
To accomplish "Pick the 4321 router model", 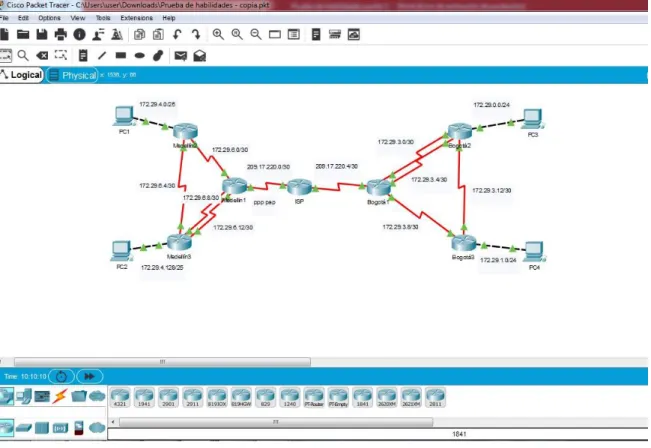I will (x=120, y=397).
